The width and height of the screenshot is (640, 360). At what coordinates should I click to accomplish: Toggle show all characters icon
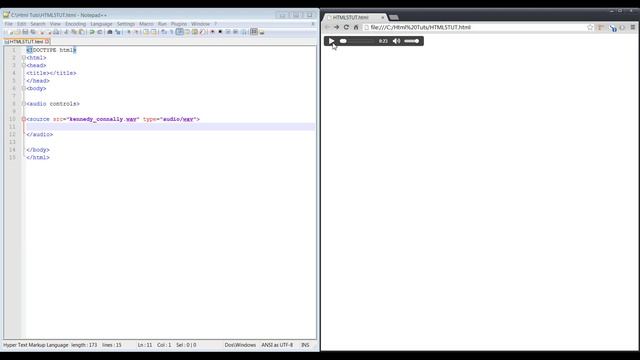click(171, 32)
